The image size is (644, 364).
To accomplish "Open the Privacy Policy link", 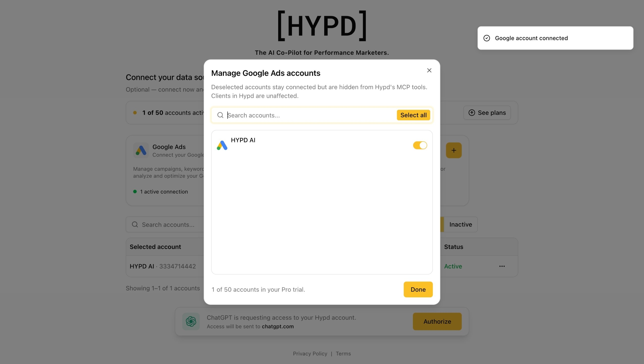I will pyautogui.click(x=310, y=354).
